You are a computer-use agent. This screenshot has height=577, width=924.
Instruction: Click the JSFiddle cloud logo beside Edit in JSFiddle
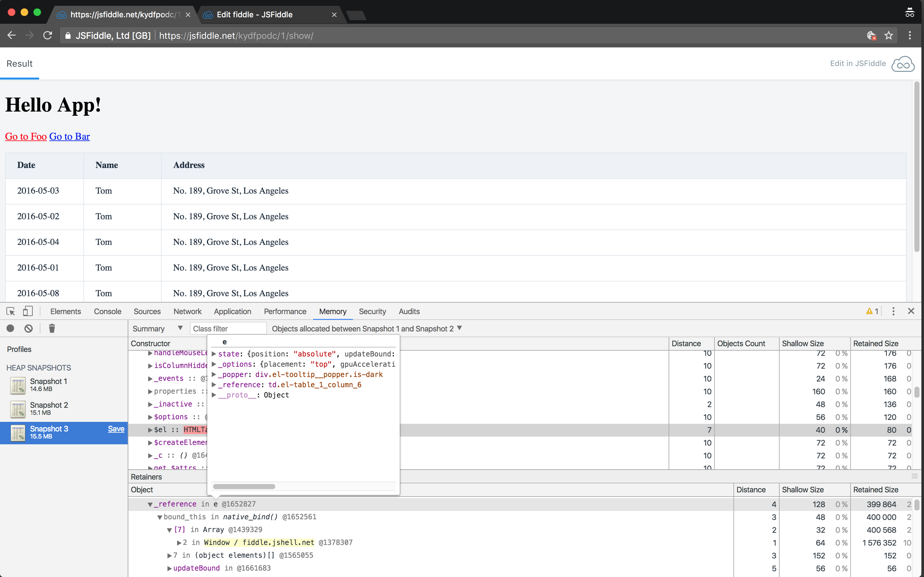903,64
